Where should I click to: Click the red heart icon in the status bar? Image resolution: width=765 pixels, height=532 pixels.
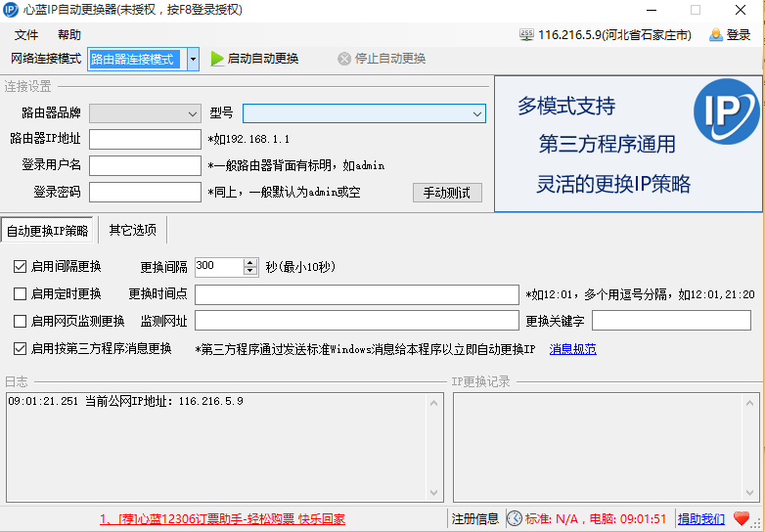[x=742, y=518]
